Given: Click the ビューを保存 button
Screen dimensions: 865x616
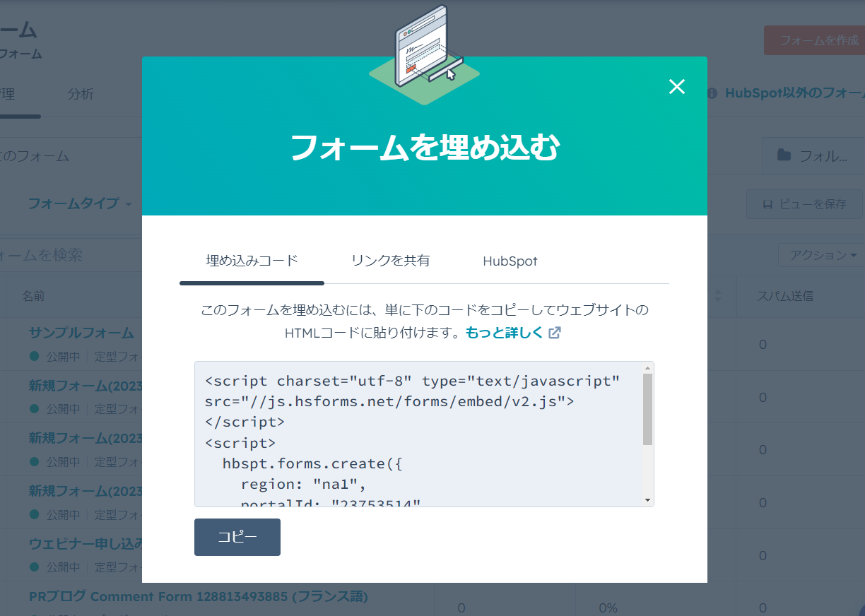Looking at the screenshot, I should (x=804, y=204).
